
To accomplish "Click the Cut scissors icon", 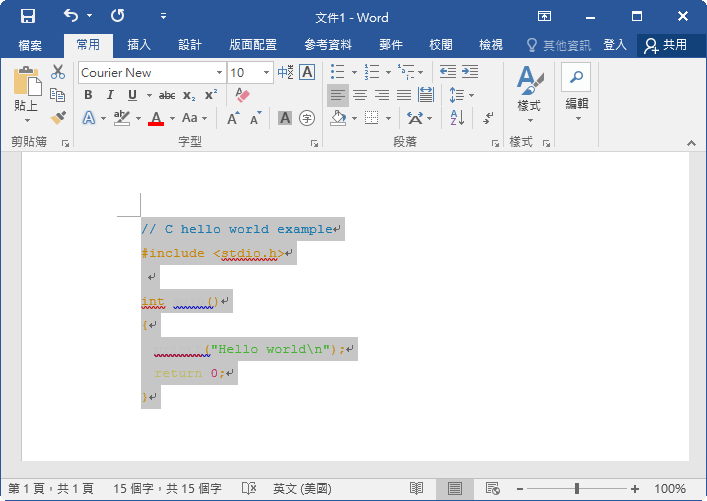I will click(x=58, y=72).
